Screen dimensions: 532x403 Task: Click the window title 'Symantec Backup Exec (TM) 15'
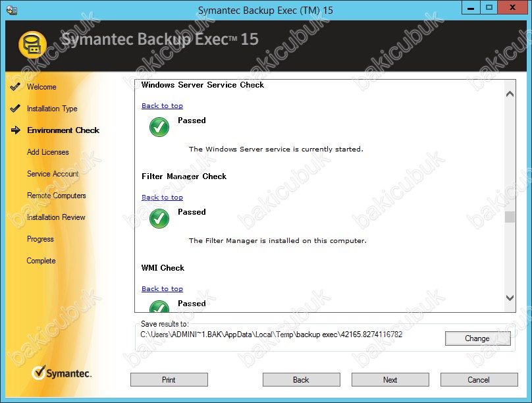265,11
